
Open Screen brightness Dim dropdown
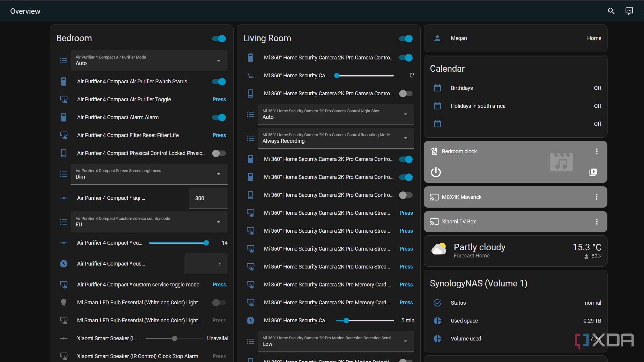tap(149, 174)
